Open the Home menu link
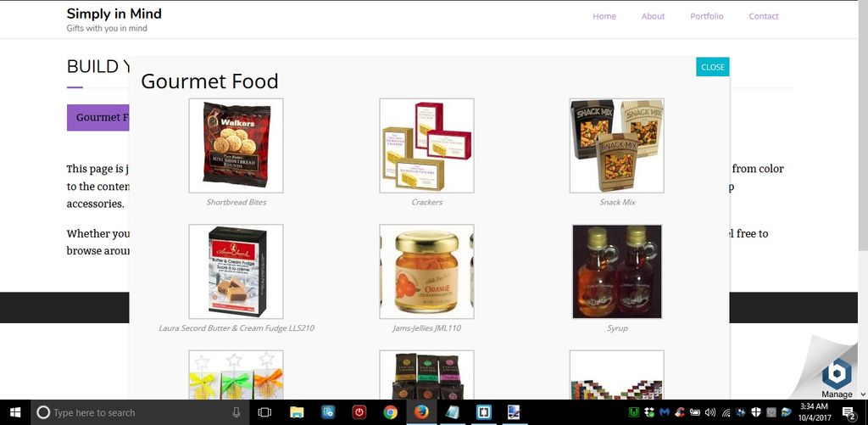Screen dimensions: 868x425 tap(604, 16)
